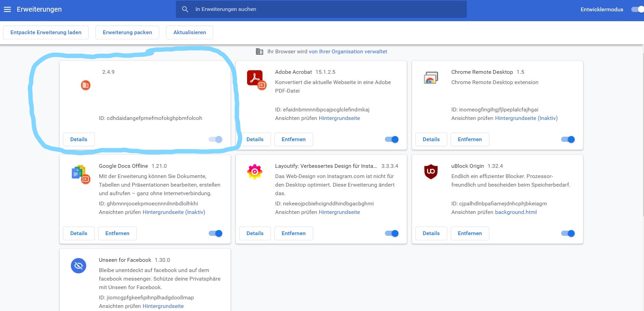The image size is (644, 311).
Task: Disable the Chrome Remote Desktop extension
Action: (568, 139)
